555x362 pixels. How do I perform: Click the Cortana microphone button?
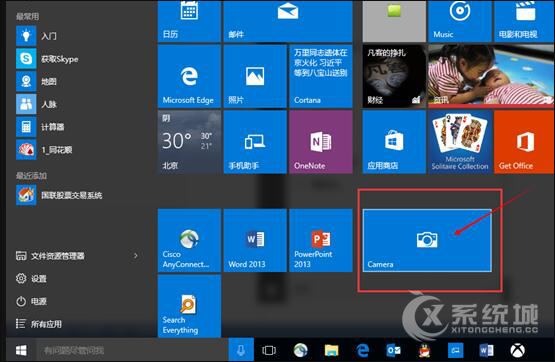click(241, 350)
